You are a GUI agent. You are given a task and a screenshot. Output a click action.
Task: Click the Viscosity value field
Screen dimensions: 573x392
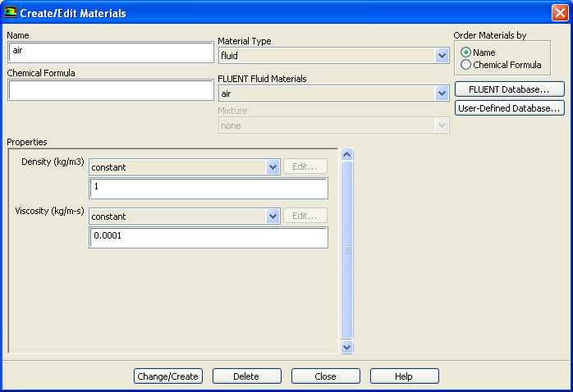click(209, 237)
